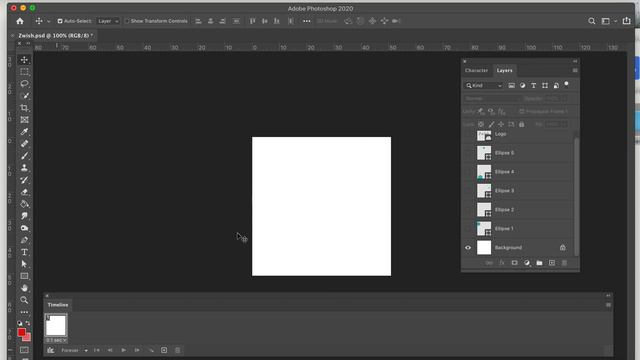Select the Clone Stamp tool
Screen dimensions: 640x360
click(x=24, y=168)
